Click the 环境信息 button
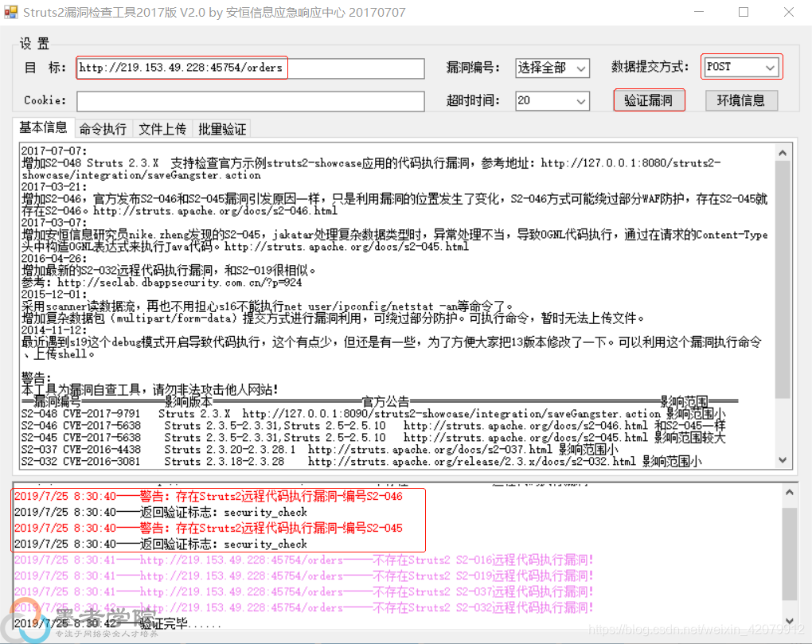The height and width of the screenshot is (644, 812). (x=741, y=100)
